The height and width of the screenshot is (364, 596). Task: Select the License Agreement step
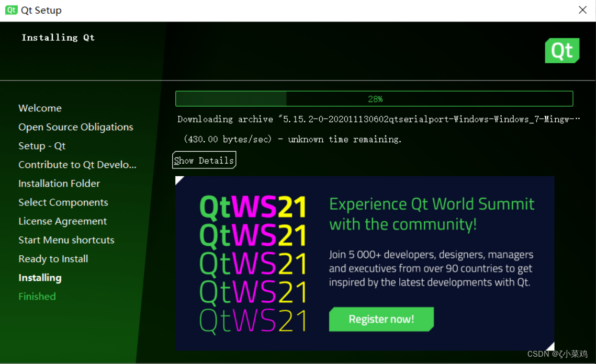[x=63, y=221]
